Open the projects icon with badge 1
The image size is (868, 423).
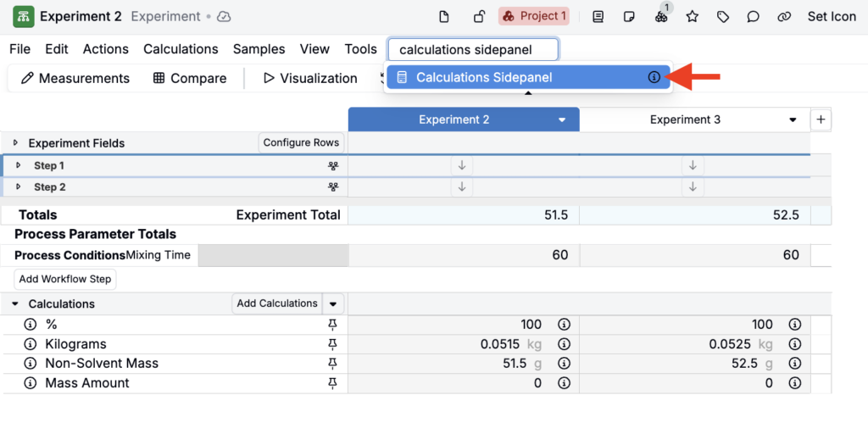point(661,17)
